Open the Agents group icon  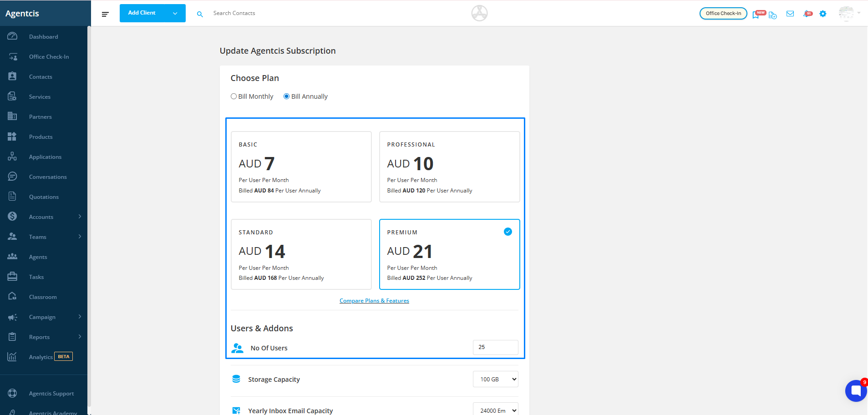pos(12,257)
